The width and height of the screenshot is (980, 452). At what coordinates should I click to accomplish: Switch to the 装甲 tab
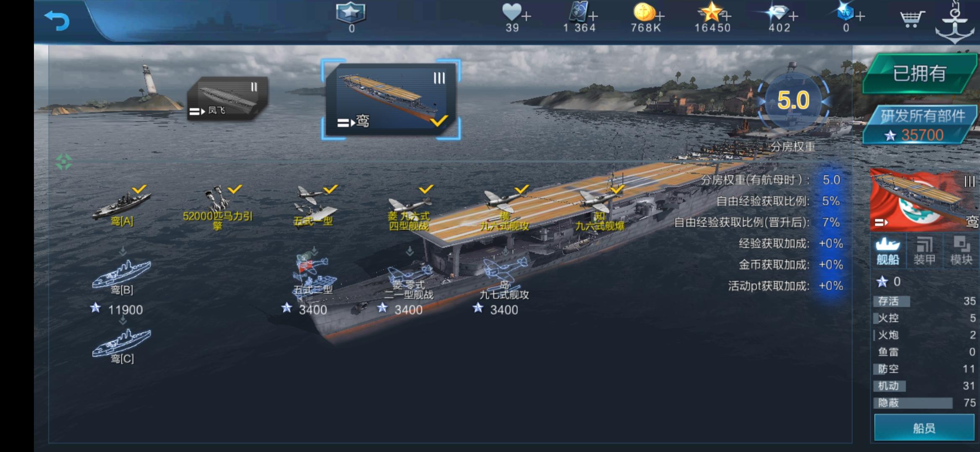pyautogui.click(x=924, y=251)
